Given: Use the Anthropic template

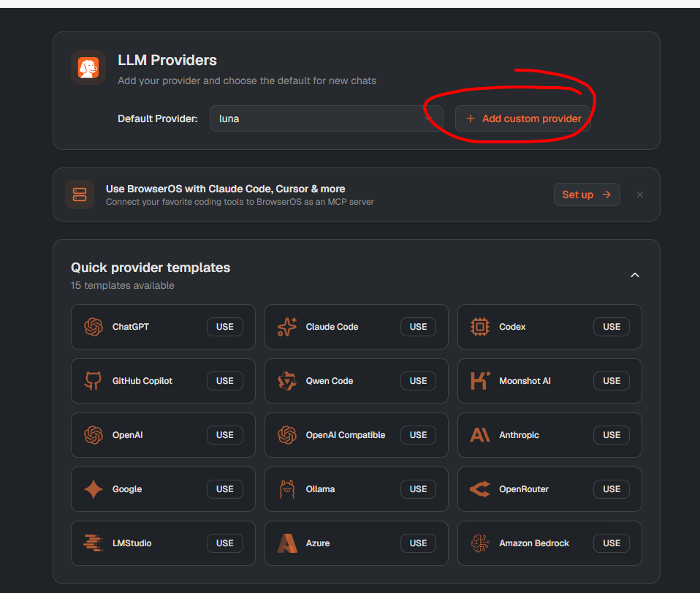Looking at the screenshot, I should point(611,435).
